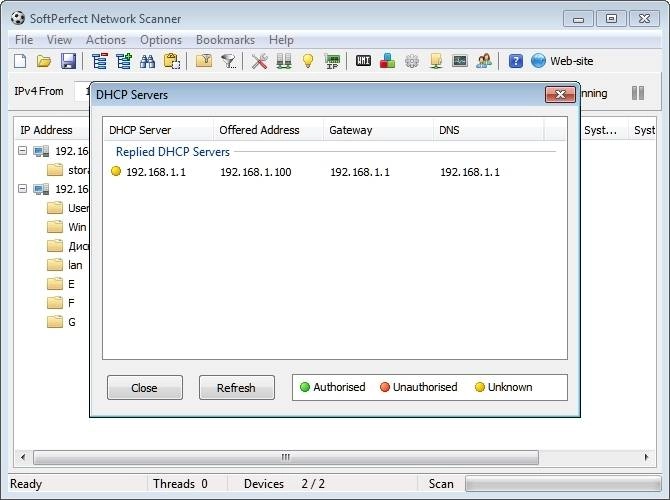This screenshot has height=500, width=670.
Task: Click the gear services icon
Action: click(412, 61)
